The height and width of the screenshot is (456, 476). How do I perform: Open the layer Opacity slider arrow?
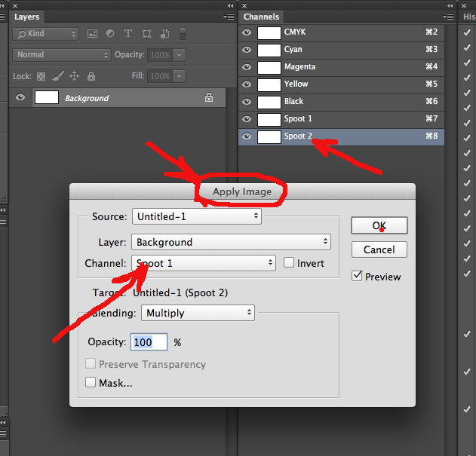[x=179, y=55]
